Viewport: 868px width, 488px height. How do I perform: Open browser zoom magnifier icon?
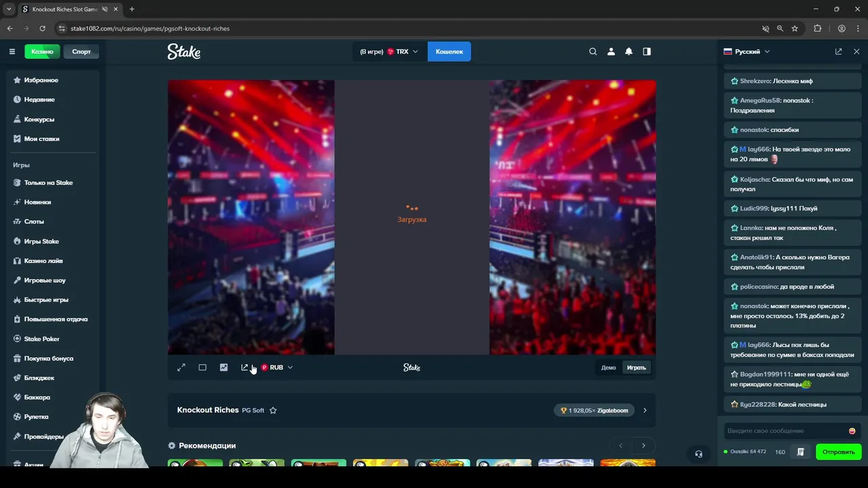point(780,28)
